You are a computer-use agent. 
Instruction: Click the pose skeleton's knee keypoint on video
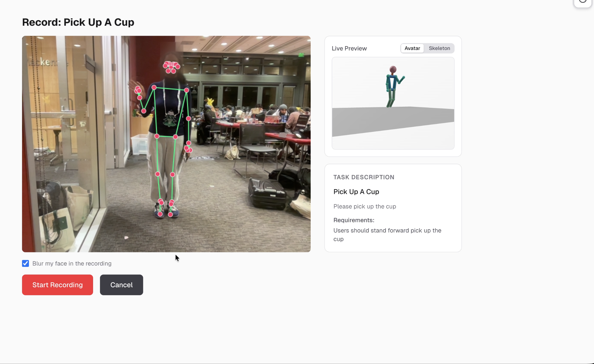coord(158,174)
